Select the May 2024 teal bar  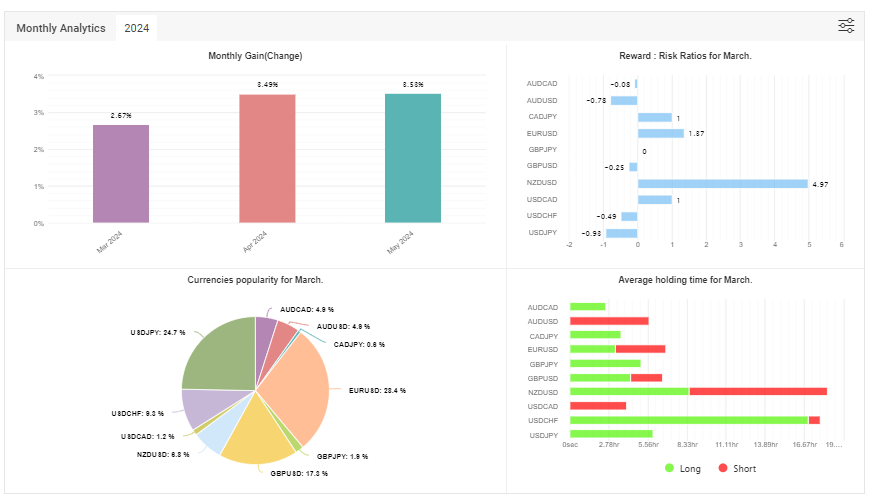pyautogui.click(x=413, y=158)
